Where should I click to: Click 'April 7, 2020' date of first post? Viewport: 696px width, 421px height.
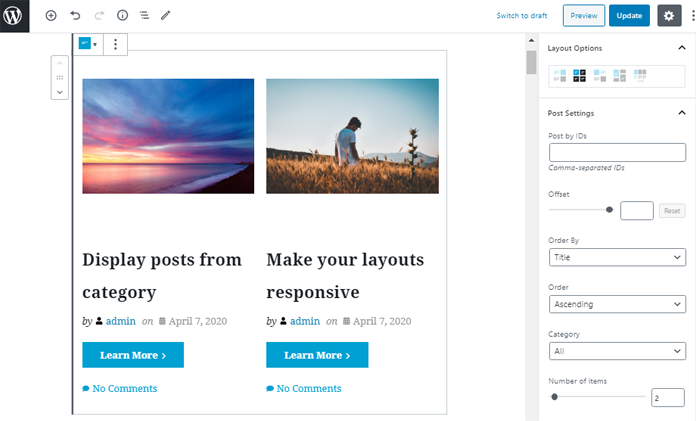198,321
